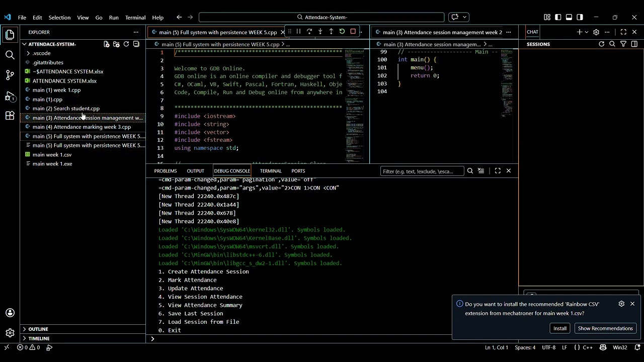Click the debug console filter input

[421, 171]
